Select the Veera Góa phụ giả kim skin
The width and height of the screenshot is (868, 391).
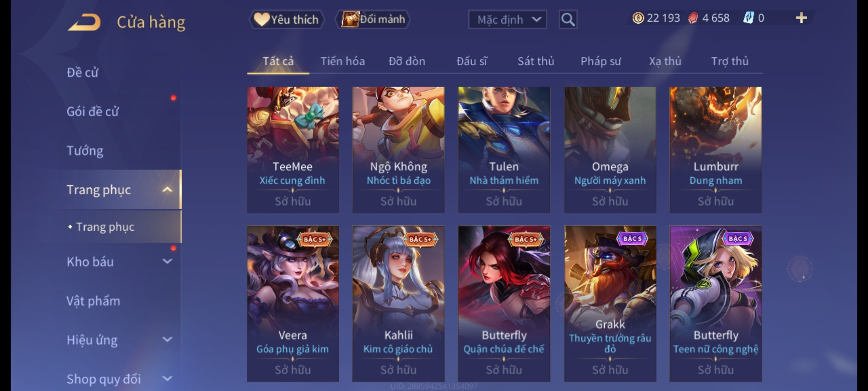[x=293, y=304]
